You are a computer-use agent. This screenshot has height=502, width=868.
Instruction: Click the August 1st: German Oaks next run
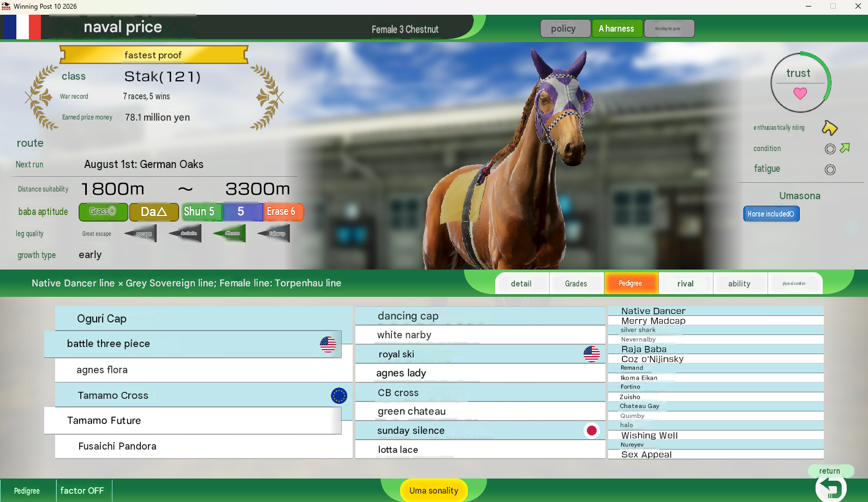coord(144,164)
